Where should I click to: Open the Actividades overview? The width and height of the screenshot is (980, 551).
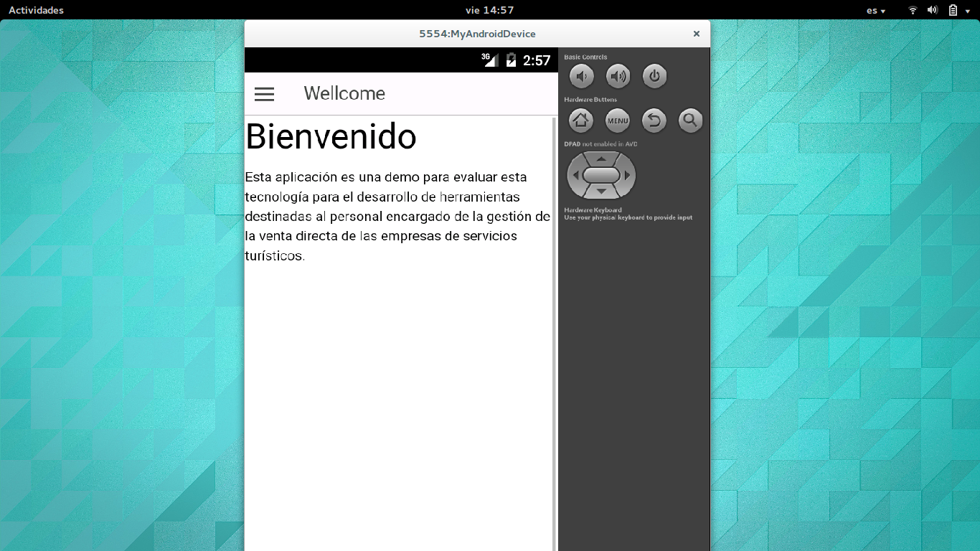(x=36, y=10)
